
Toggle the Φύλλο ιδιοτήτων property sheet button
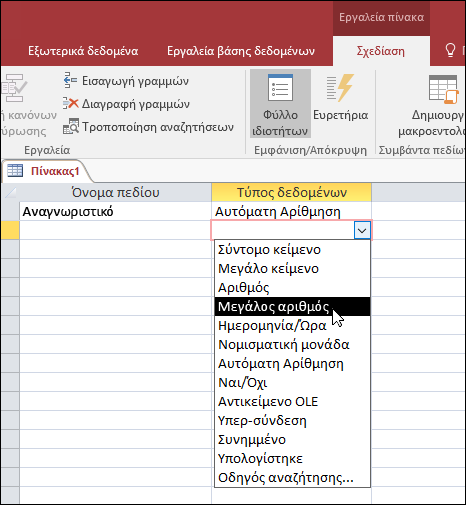[280, 104]
